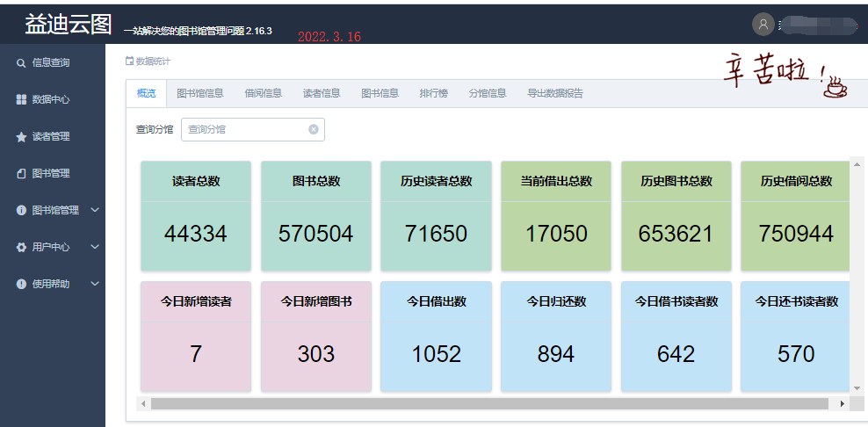Click the exclamation icon beside 使用帮助

point(21,285)
